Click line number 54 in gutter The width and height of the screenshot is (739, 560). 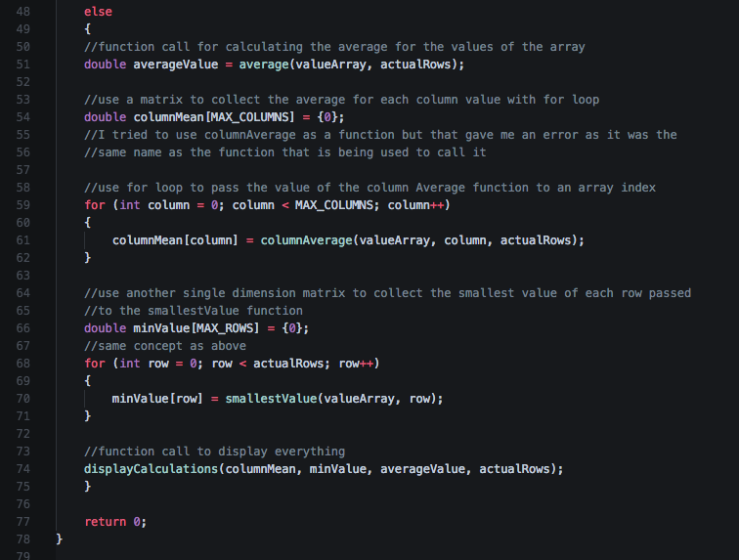click(23, 117)
